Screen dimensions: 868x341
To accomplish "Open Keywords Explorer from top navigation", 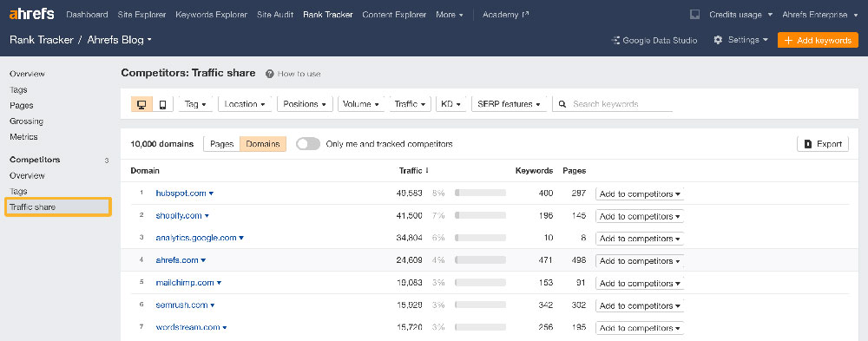I will [x=212, y=15].
